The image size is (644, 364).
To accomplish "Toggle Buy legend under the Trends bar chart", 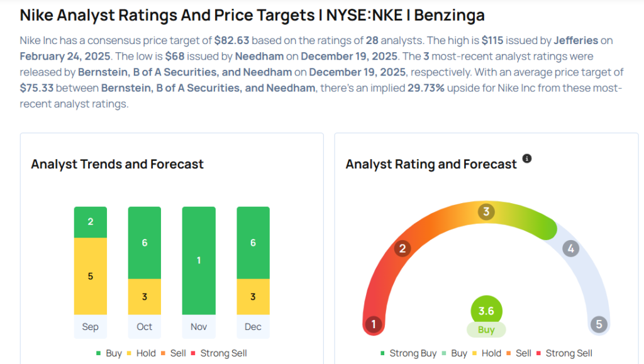I will (x=109, y=353).
